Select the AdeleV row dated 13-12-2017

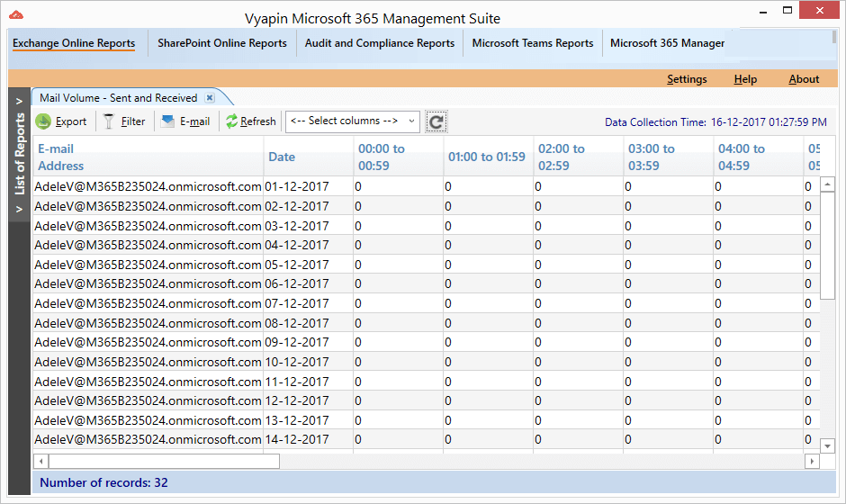[427, 419]
